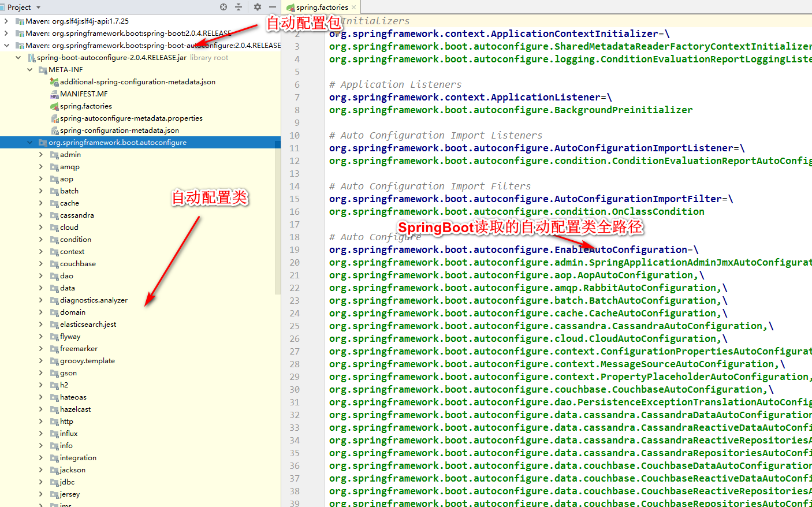Select the gson package
Screen dimensions: 812x507
pos(68,372)
